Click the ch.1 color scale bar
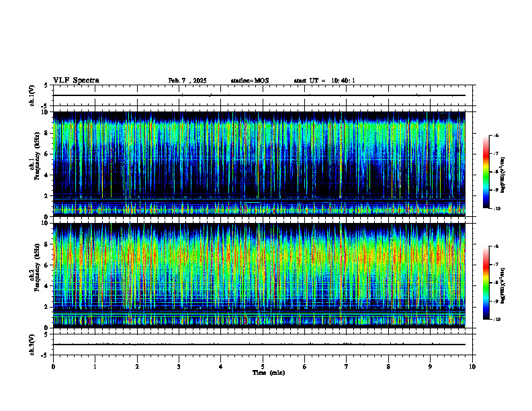 point(486,172)
